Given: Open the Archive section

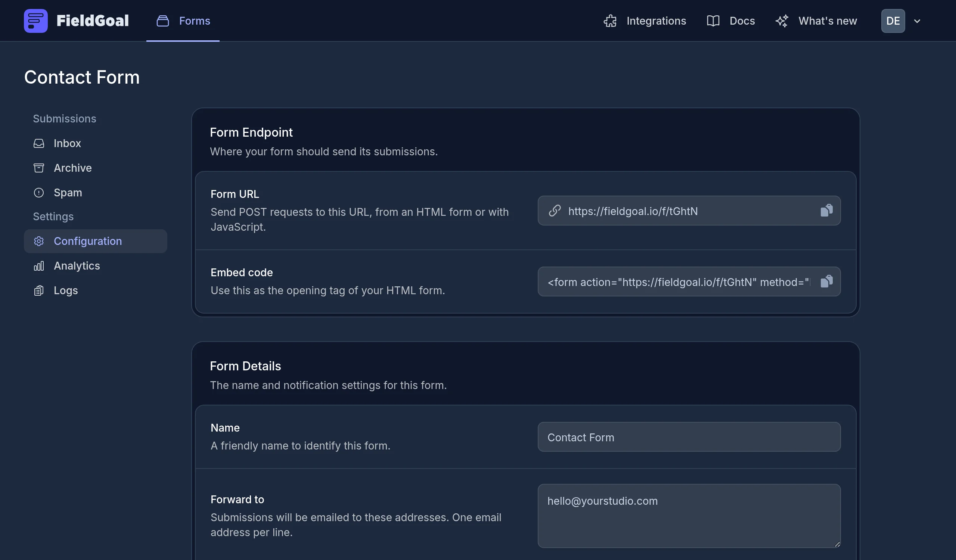Looking at the screenshot, I should click(96, 168).
